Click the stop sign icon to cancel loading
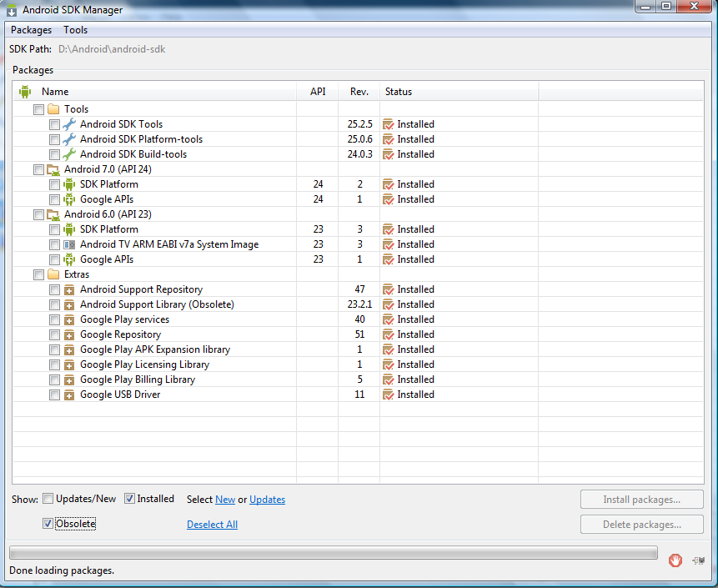This screenshot has height=588, width=718. coord(675,560)
